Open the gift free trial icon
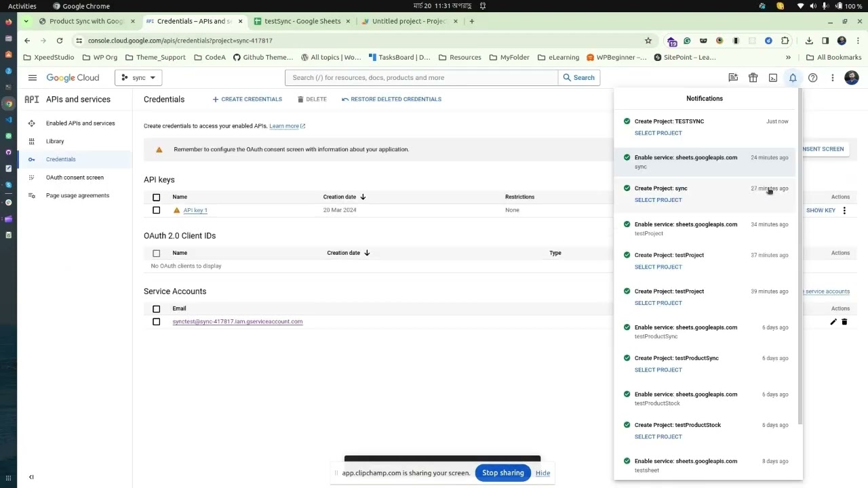This screenshot has width=868, height=488. tap(753, 78)
